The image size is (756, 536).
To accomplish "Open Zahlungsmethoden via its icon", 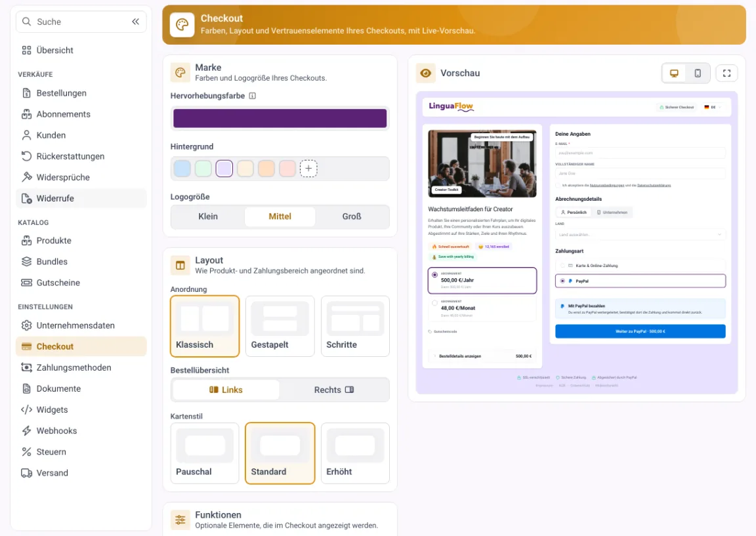I will (x=26, y=368).
